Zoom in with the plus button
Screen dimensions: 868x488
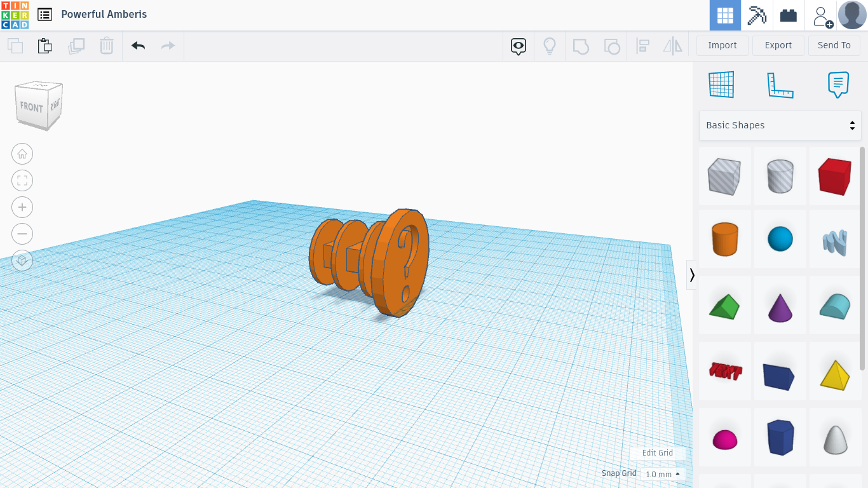(x=22, y=207)
